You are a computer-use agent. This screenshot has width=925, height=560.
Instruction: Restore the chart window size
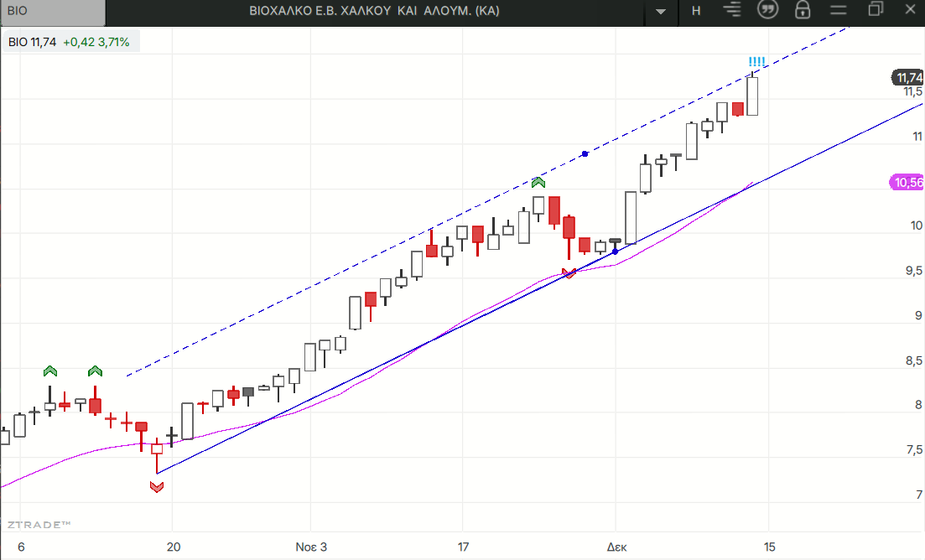click(876, 10)
